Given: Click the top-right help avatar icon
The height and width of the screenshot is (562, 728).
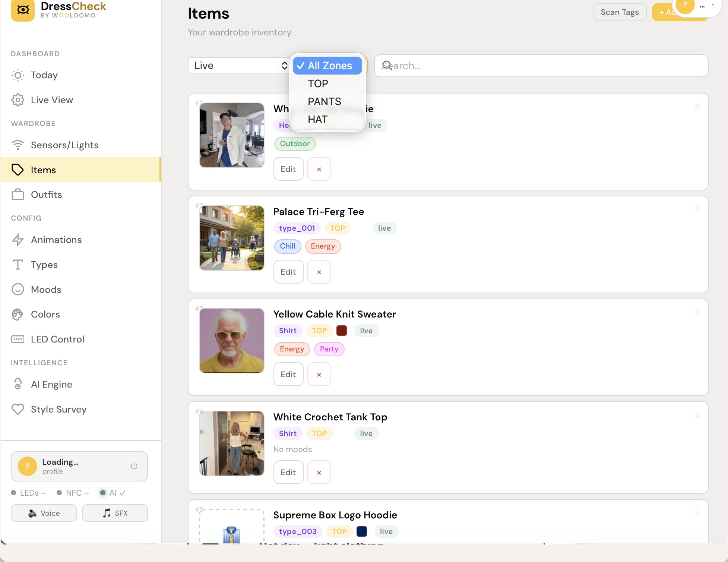Looking at the screenshot, I should click(685, 5).
